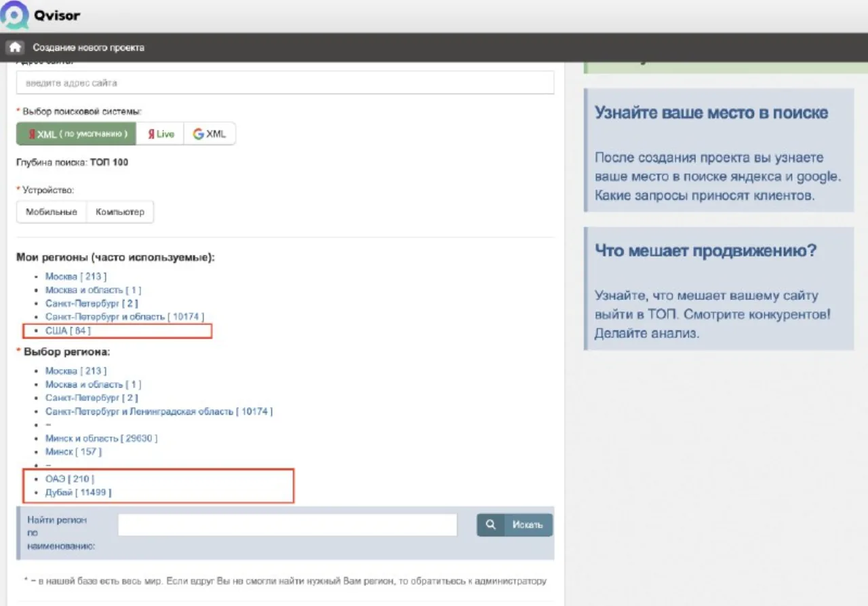Select Москва [213] in frequently used regions
This screenshot has width=868, height=606.
point(76,276)
